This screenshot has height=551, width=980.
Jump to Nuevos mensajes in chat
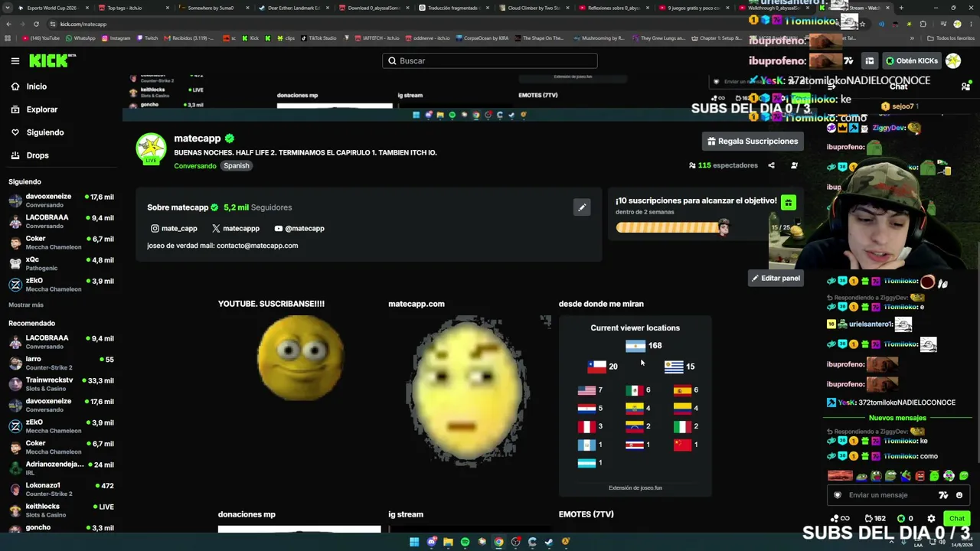click(897, 418)
